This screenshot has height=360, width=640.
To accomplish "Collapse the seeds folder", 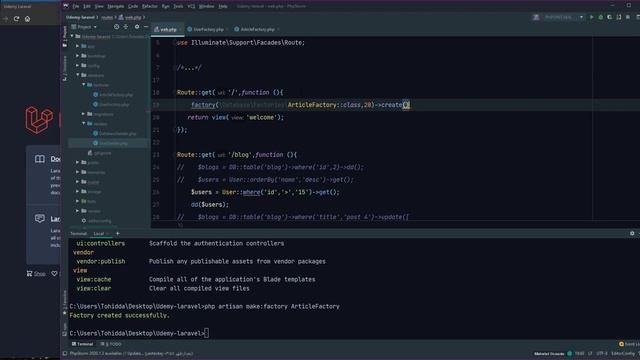I will 84,123.
